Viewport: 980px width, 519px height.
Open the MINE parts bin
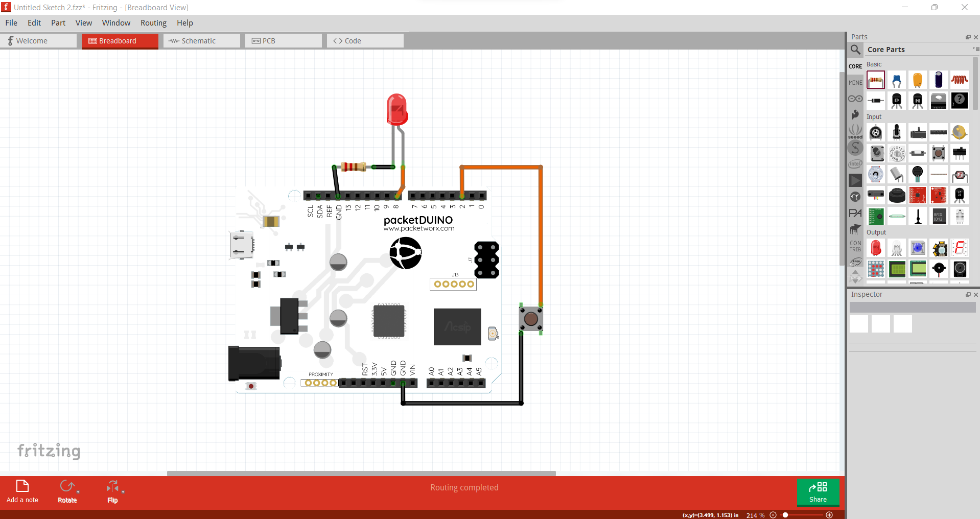tap(855, 82)
